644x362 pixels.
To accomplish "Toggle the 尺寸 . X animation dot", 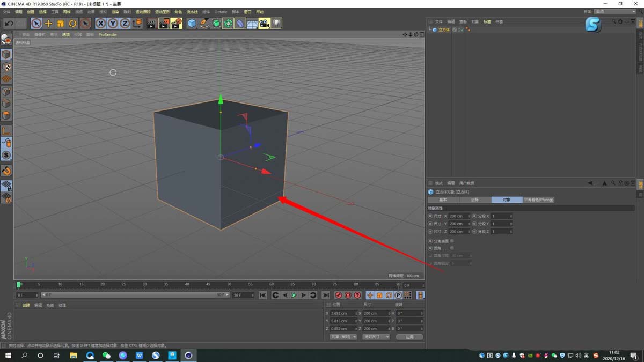I will pyautogui.click(x=430, y=216).
